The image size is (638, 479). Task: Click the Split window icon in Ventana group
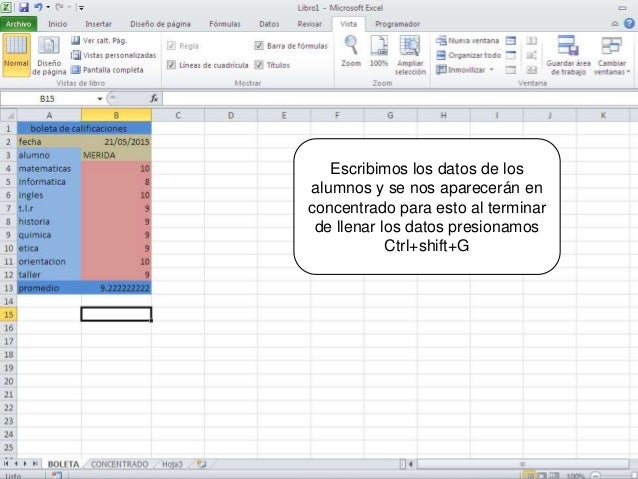(x=511, y=40)
